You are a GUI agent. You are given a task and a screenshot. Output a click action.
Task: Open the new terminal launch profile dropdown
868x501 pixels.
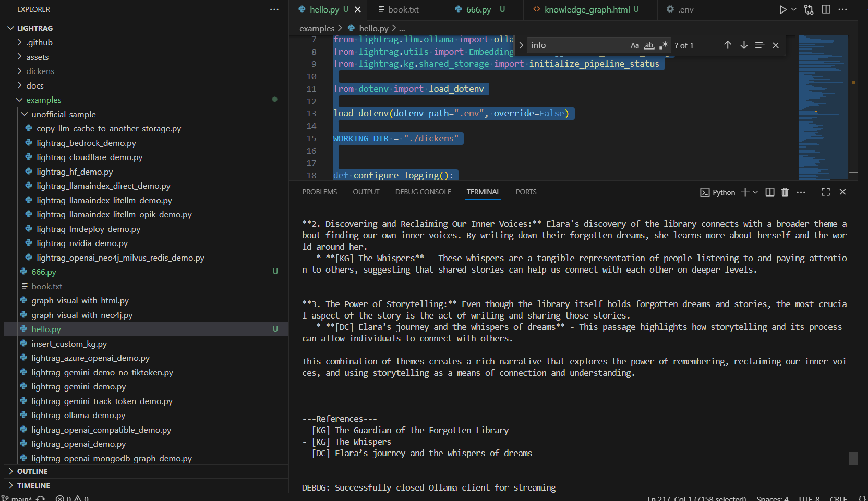pyautogui.click(x=755, y=192)
